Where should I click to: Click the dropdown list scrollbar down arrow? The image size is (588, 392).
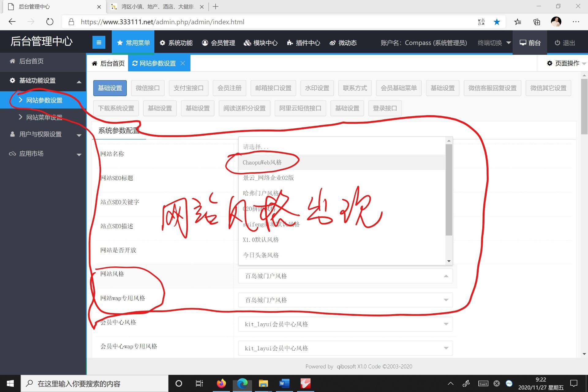[449, 261]
